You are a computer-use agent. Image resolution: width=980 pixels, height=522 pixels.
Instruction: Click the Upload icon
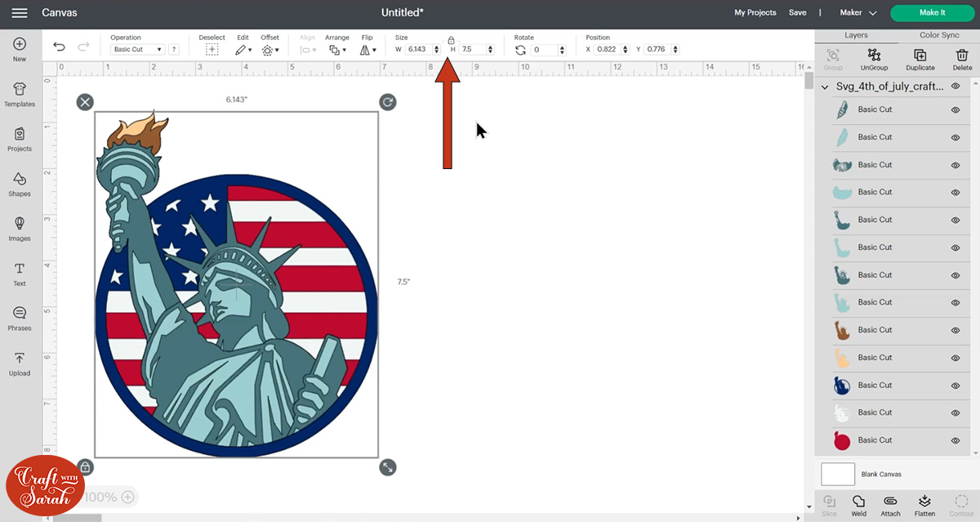20,364
